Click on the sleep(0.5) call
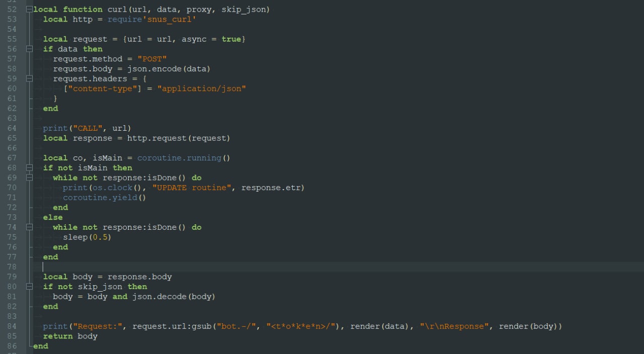 pyautogui.click(x=87, y=237)
